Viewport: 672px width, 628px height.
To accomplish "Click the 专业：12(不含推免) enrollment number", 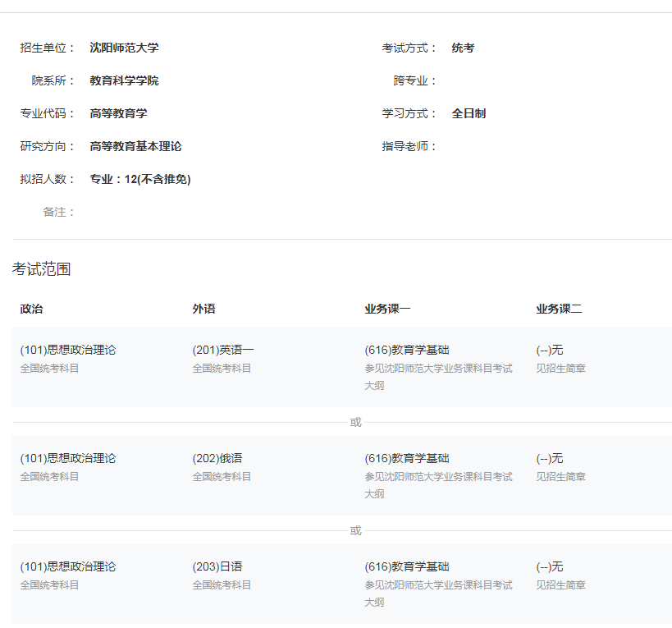I will pos(140,179).
